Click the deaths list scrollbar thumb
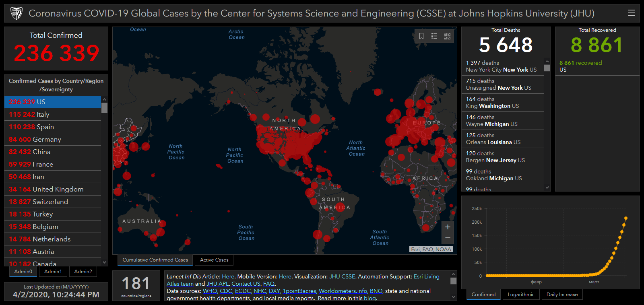Viewport: 644px width, 305px height. [x=547, y=68]
